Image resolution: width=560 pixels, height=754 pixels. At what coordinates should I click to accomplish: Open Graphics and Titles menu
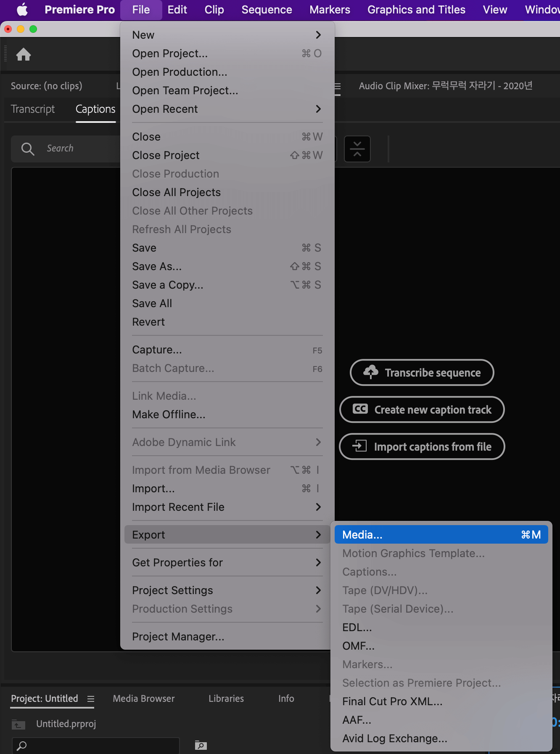[x=416, y=10]
